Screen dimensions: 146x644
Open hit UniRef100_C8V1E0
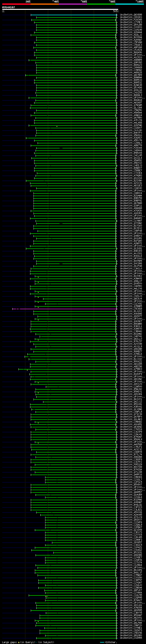(x=131, y=17)
